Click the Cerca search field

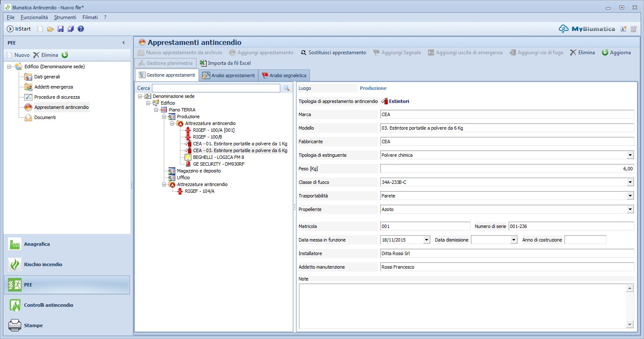tap(216, 88)
